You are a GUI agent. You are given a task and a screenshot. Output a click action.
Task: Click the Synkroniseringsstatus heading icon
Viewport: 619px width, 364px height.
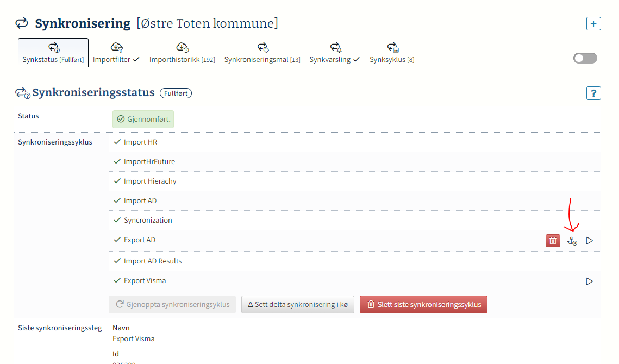22,93
